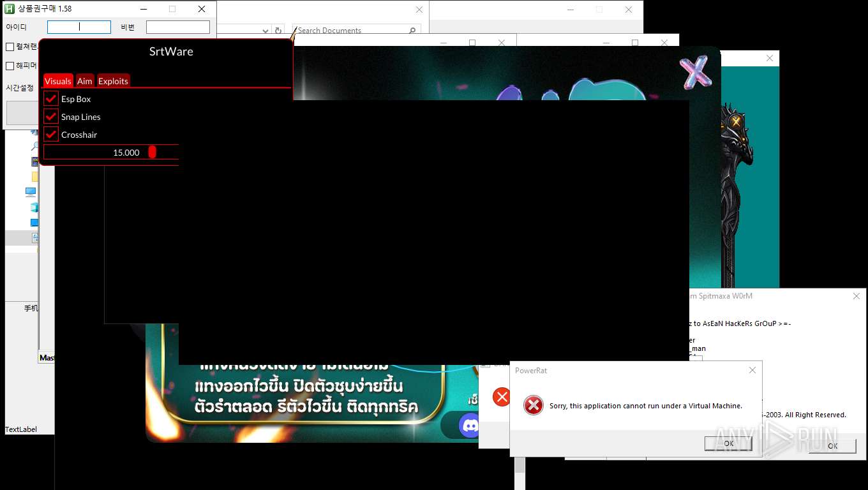Toggle the Snap Lines checkbox
This screenshot has height=490, width=868.
point(51,117)
